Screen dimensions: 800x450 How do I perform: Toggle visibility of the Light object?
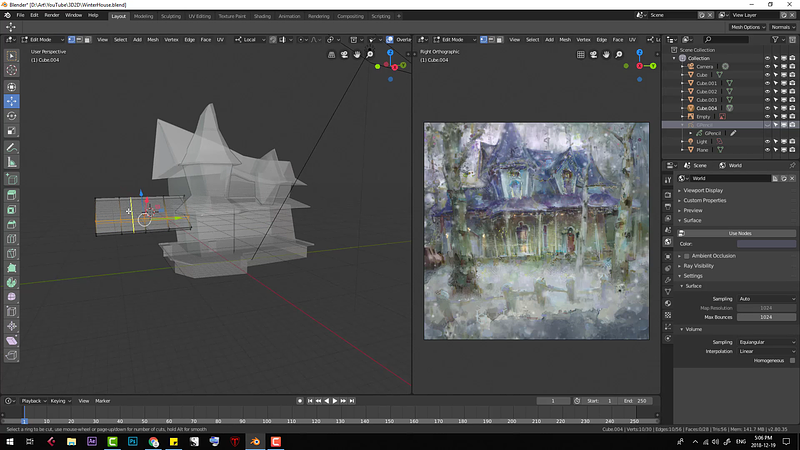[x=767, y=141]
